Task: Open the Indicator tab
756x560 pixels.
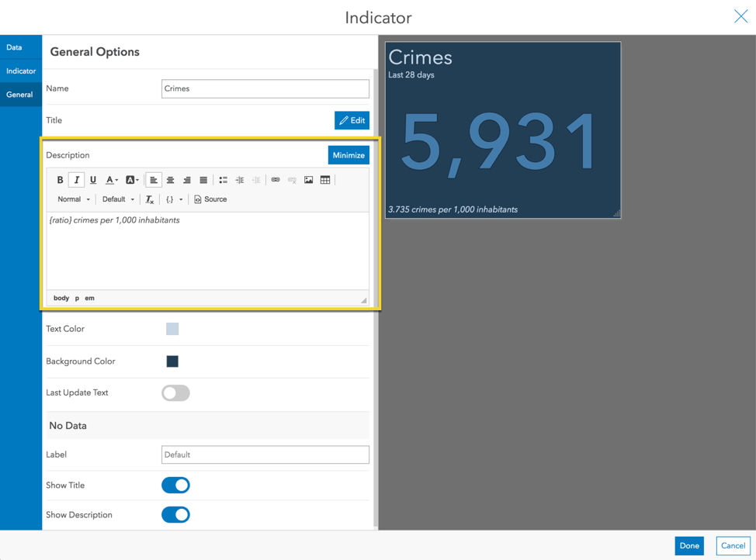Action: click(21, 71)
